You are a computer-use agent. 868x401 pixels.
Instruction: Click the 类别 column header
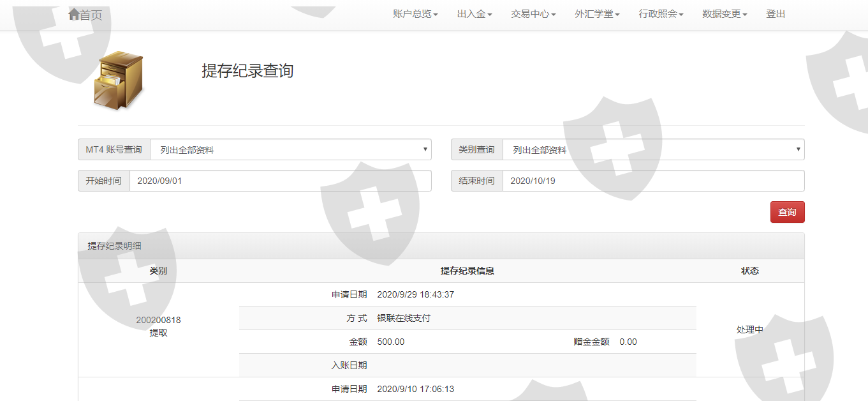(x=158, y=271)
